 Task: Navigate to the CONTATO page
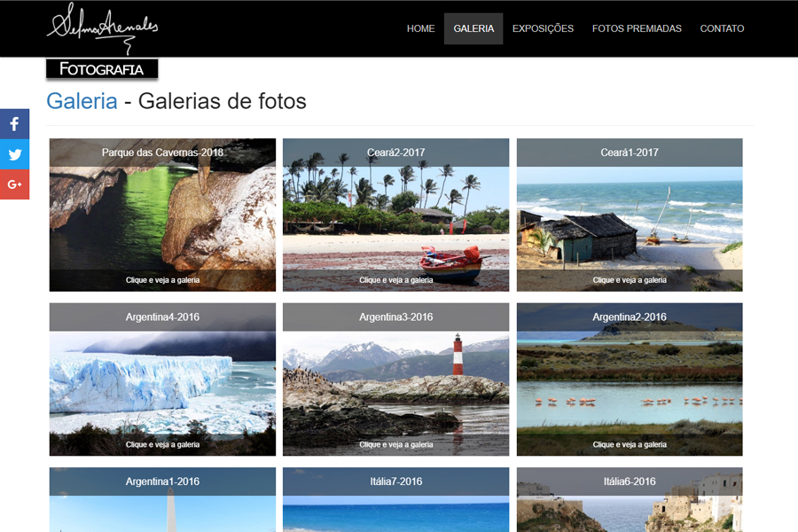[722, 28]
